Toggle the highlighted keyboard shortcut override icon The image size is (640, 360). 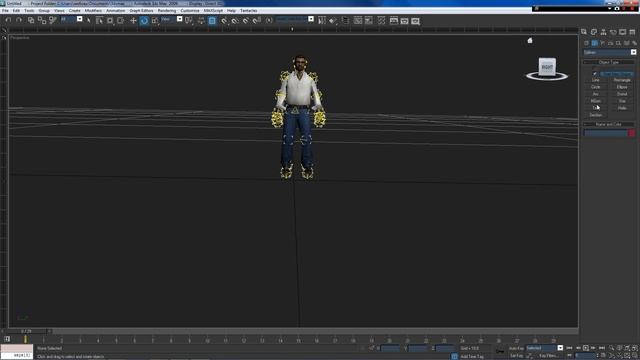(212, 20)
